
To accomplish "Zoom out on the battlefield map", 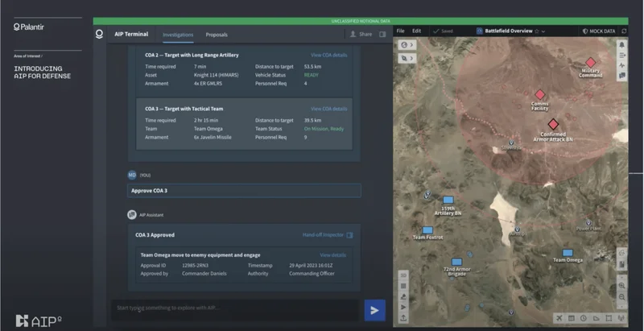I will [622, 297].
